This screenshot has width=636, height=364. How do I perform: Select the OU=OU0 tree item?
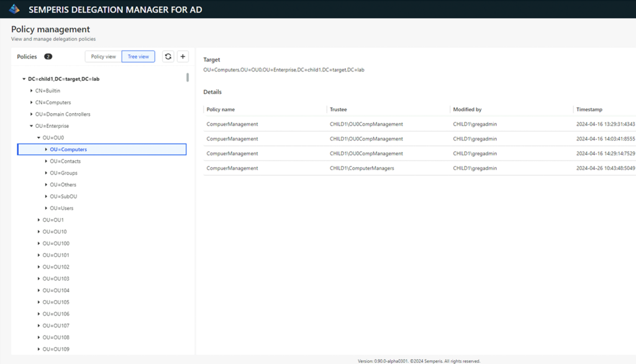click(x=53, y=138)
